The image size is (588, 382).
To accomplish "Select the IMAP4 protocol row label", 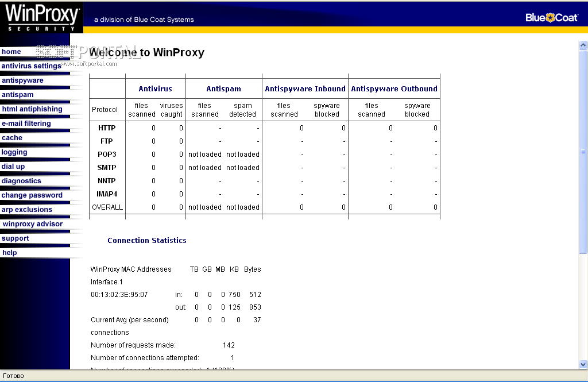I will [107, 194].
